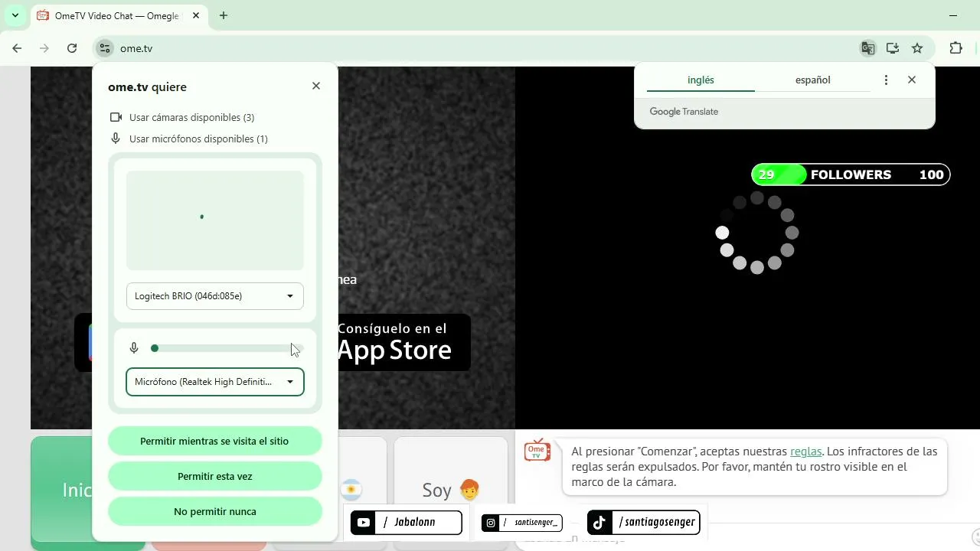This screenshot has width=980, height=551.
Task: Click 'No permitir nunca' button
Action: (214, 511)
